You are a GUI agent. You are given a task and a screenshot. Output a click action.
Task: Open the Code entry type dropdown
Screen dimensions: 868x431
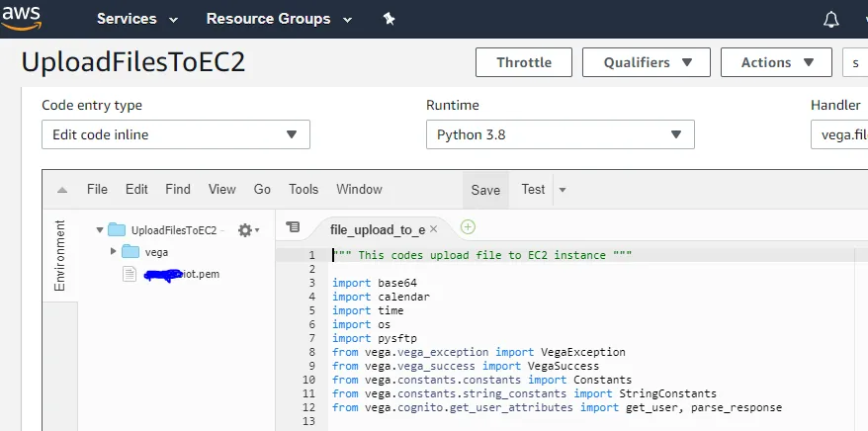(x=175, y=134)
